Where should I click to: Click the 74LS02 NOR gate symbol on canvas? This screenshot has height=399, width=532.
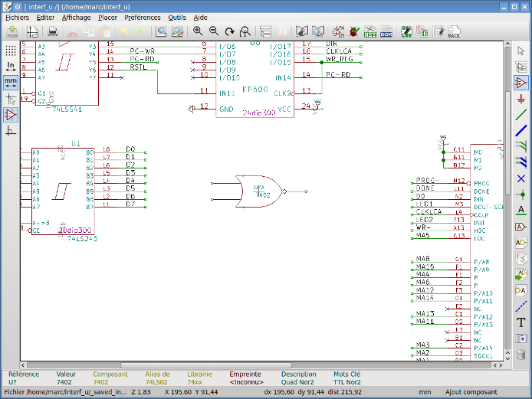coord(258,191)
